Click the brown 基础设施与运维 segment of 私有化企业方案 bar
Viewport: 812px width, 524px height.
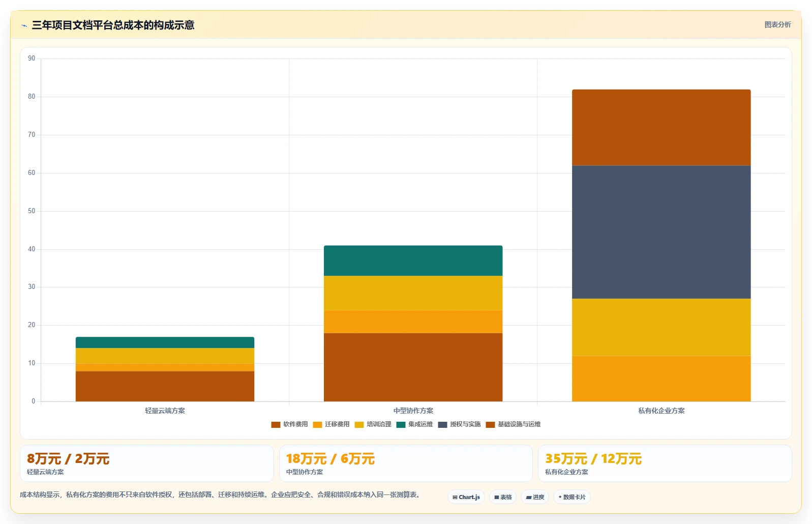coord(661,128)
